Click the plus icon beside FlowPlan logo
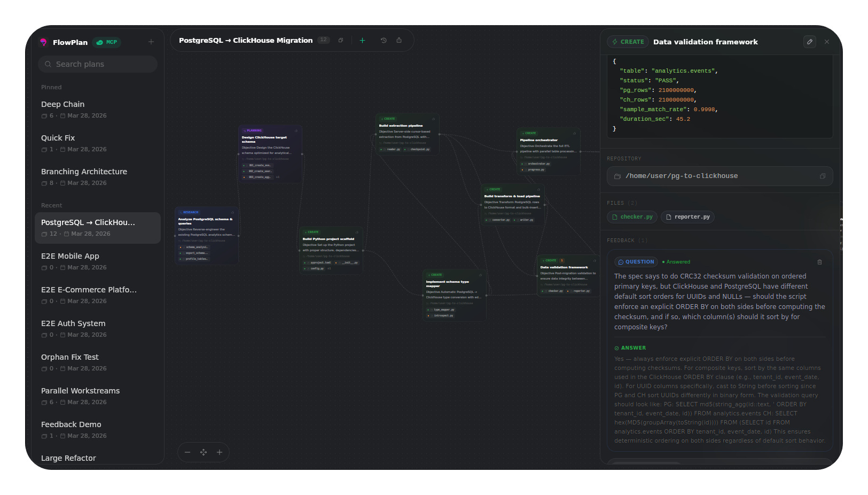Screen dimensions: 868x495 coord(151,42)
